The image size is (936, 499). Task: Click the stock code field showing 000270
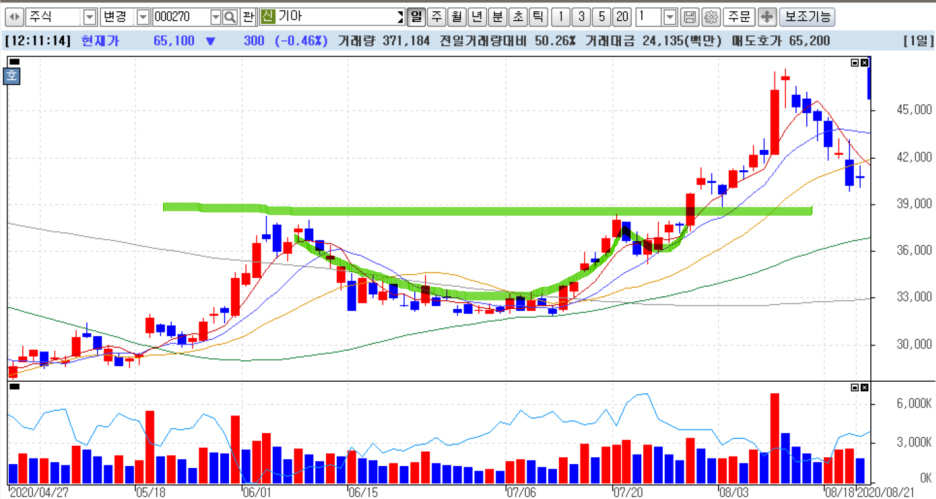(x=181, y=17)
